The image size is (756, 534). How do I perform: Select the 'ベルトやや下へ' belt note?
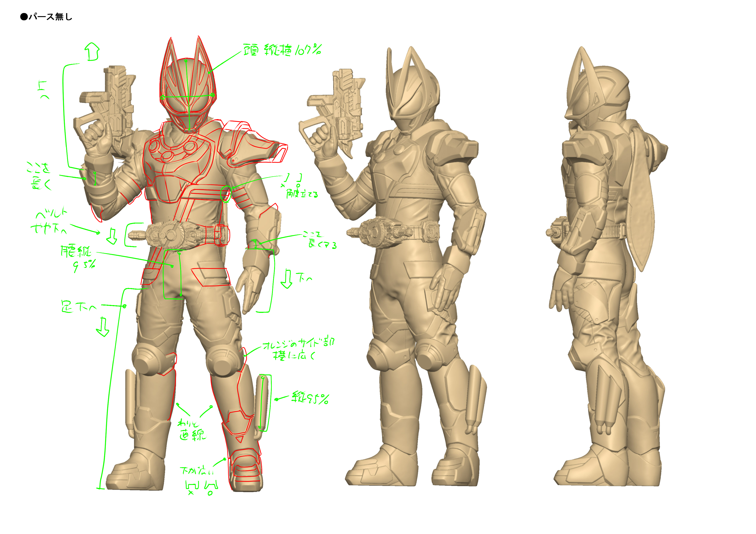(49, 221)
